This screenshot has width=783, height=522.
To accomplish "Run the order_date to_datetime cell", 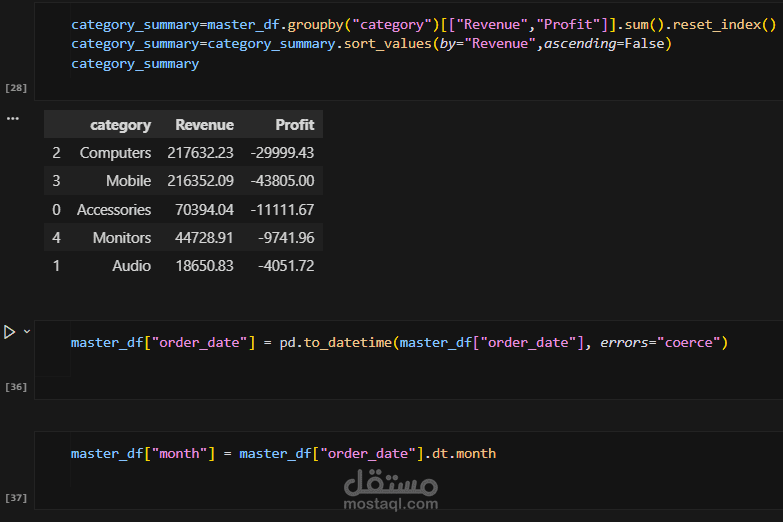I will click(9, 331).
